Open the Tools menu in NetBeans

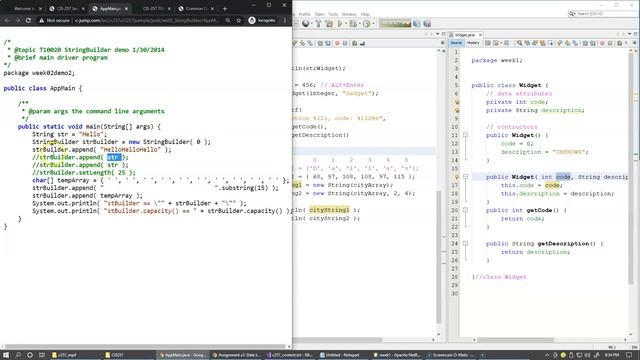pyautogui.click(x=333, y=14)
